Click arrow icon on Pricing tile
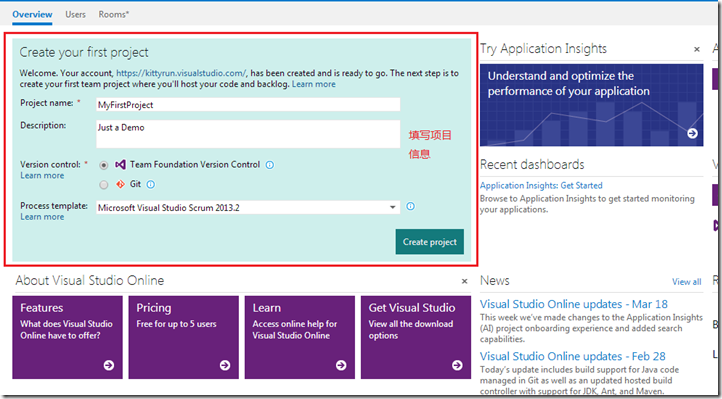 (225, 365)
